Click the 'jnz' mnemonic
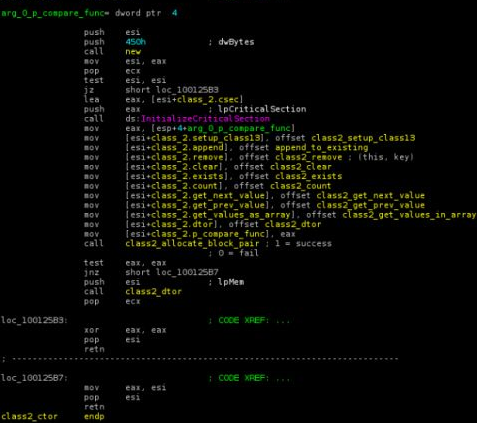This screenshot has width=477, height=423. [91, 273]
